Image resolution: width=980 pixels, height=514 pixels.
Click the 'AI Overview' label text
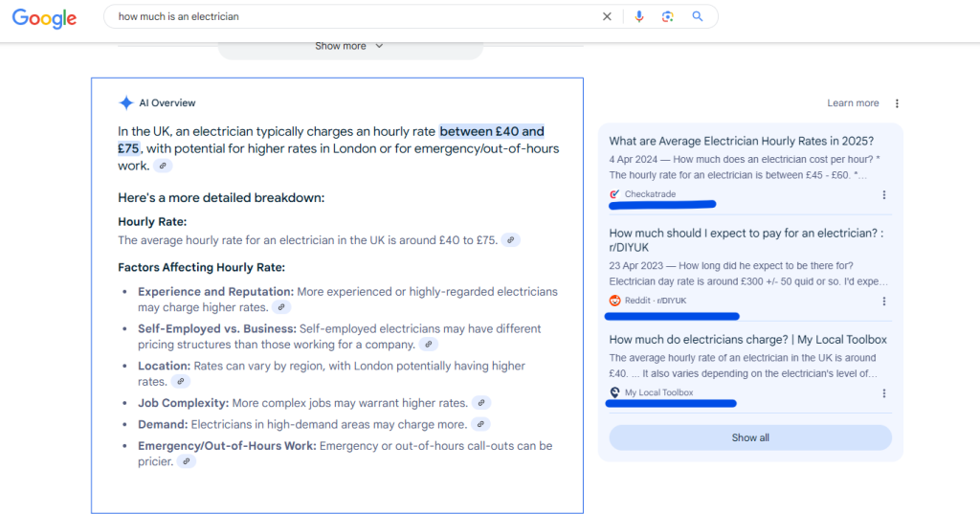[x=167, y=103]
